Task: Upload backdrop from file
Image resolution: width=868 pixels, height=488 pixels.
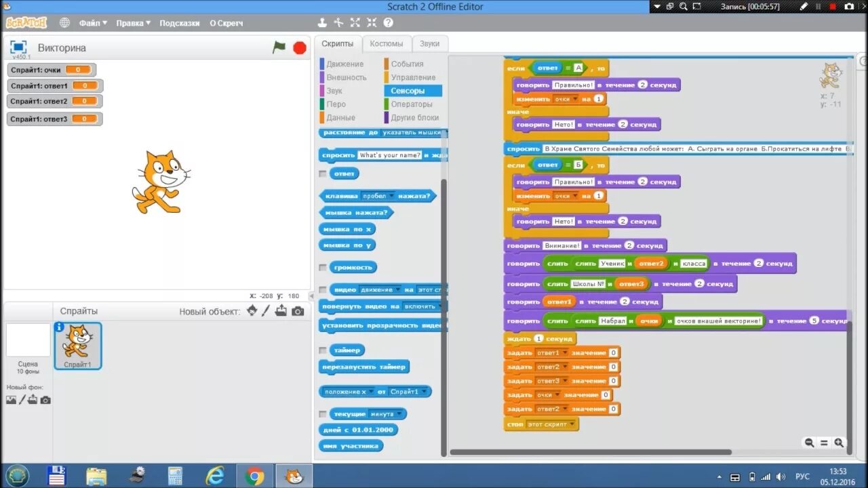Action: click(33, 400)
